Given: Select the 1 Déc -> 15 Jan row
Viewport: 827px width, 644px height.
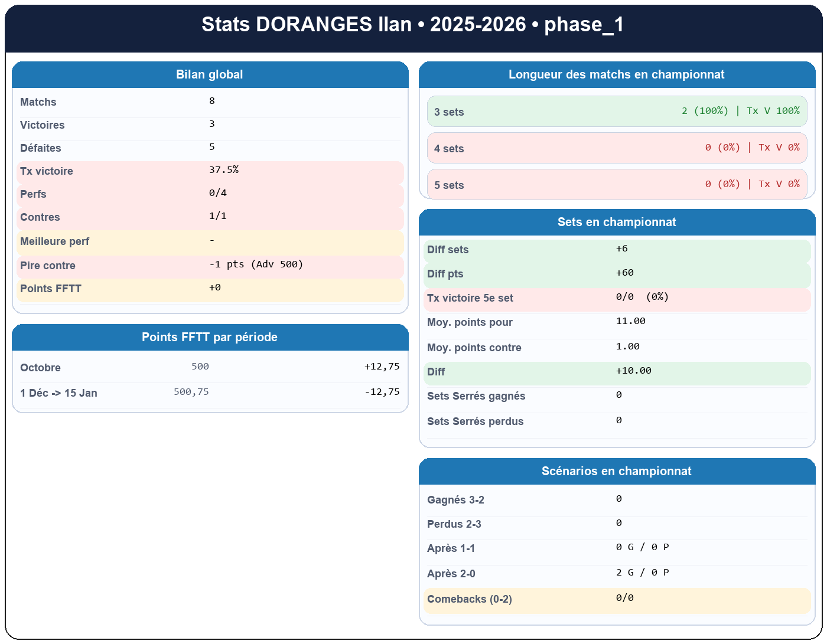Looking at the screenshot, I should (x=209, y=393).
